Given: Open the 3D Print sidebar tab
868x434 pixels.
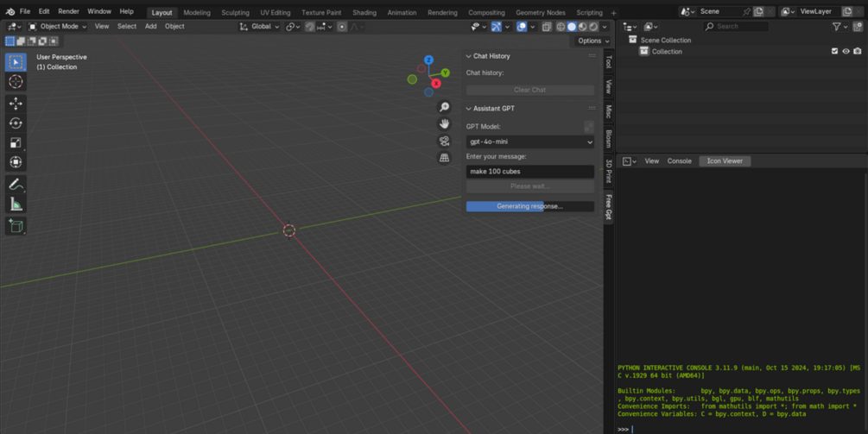Looking at the screenshot, I should tap(608, 171).
